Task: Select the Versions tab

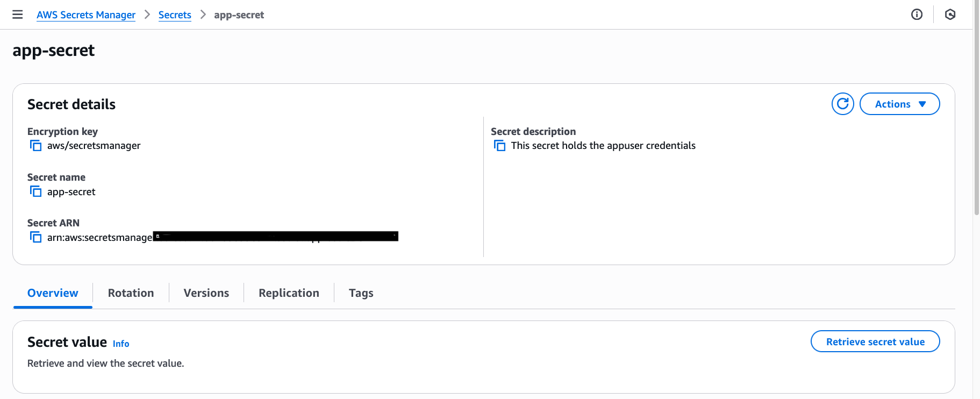Action: (x=206, y=293)
